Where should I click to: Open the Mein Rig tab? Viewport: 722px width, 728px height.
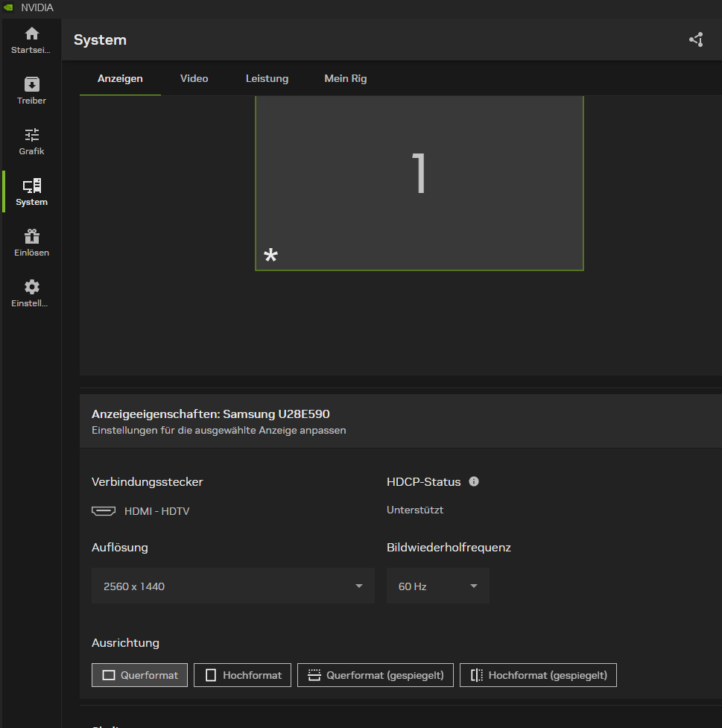[x=345, y=78]
